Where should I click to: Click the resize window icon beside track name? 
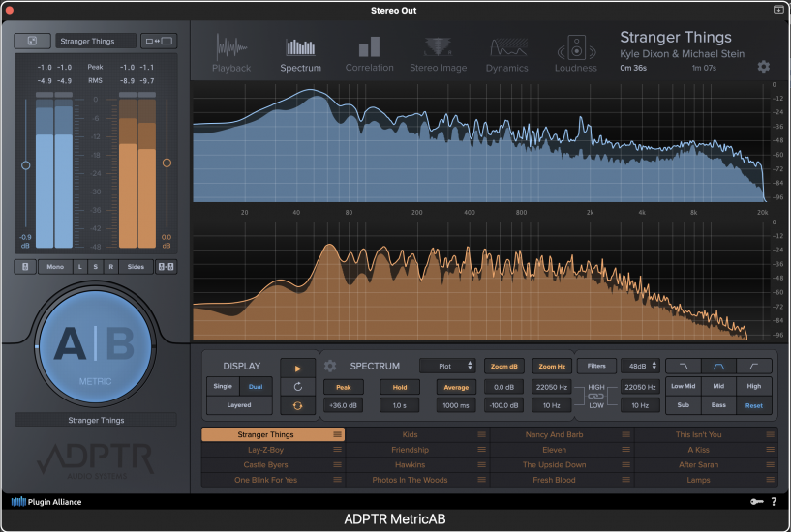click(157, 41)
